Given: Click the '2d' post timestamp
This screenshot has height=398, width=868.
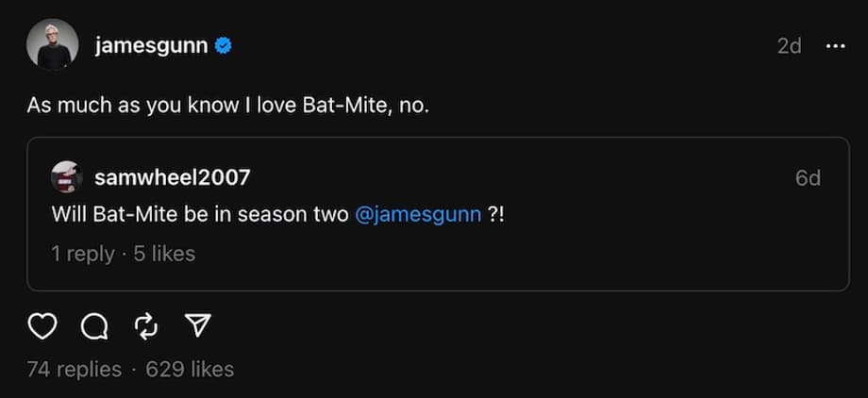Looking at the screenshot, I should pyautogui.click(x=789, y=46).
